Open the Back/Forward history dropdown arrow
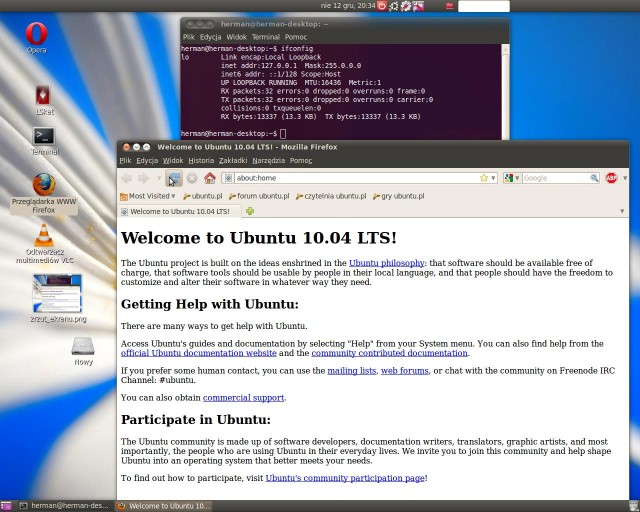The image size is (640, 512). tap(158, 178)
